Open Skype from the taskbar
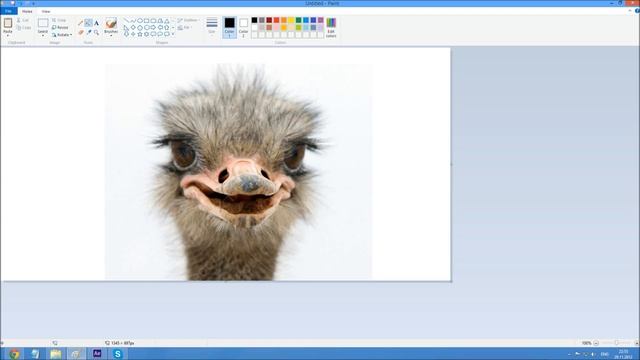 (x=118, y=354)
